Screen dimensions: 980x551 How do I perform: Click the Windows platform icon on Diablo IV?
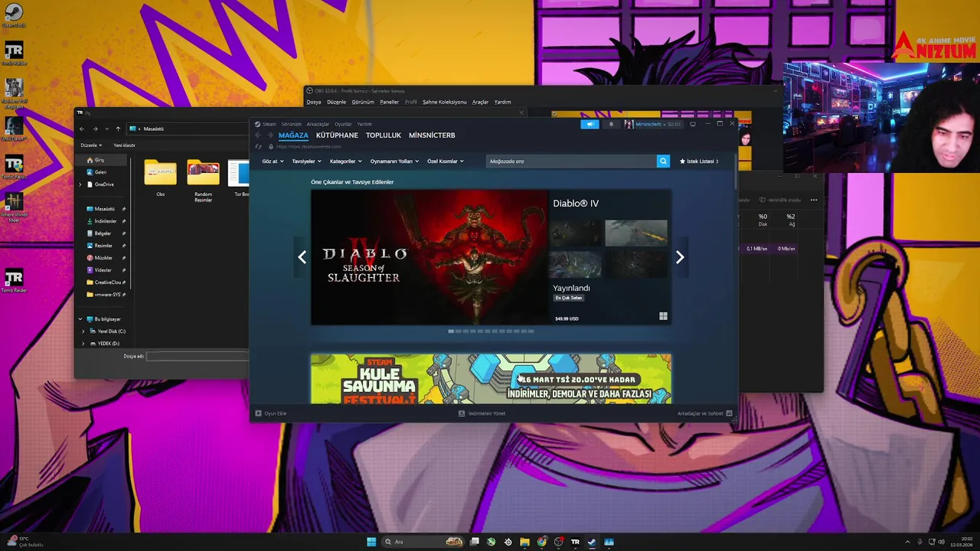click(663, 316)
